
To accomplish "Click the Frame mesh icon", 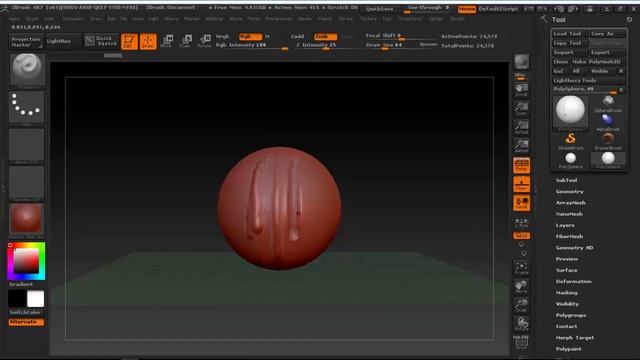I will point(521,268).
